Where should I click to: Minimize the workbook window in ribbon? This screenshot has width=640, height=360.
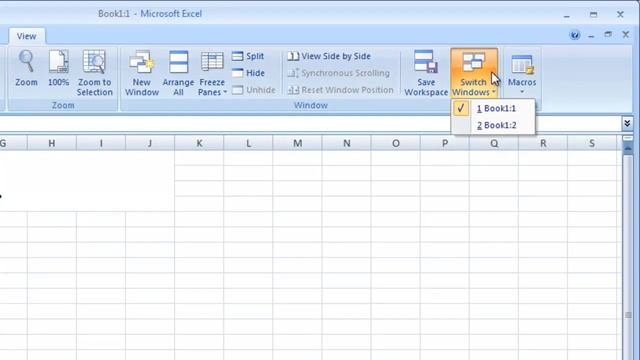click(x=591, y=36)
